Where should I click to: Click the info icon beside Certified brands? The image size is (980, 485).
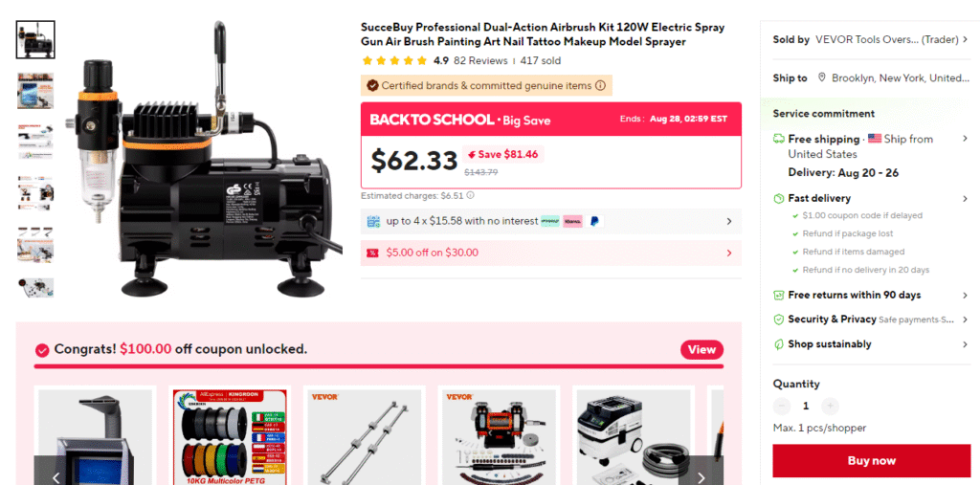pos(600,86)
